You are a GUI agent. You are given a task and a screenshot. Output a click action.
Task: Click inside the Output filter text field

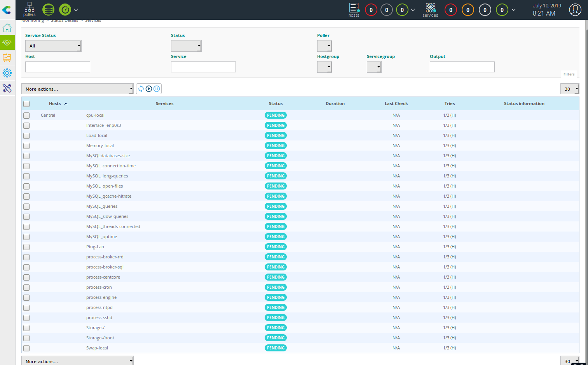click(x=462, y=67)
